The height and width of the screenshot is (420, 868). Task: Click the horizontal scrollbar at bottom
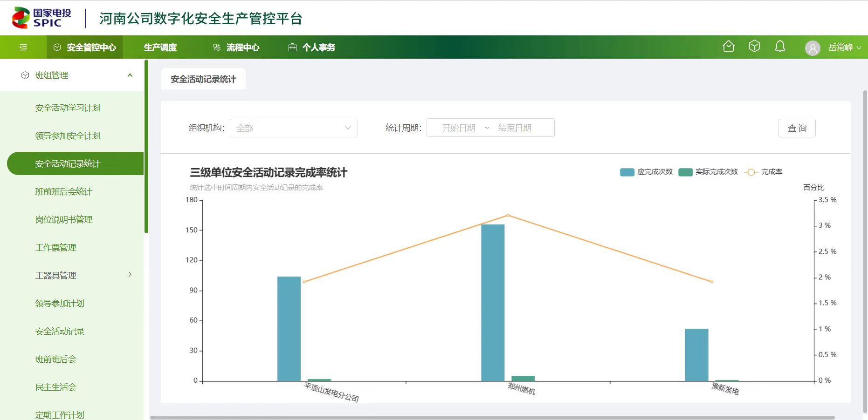492,418
